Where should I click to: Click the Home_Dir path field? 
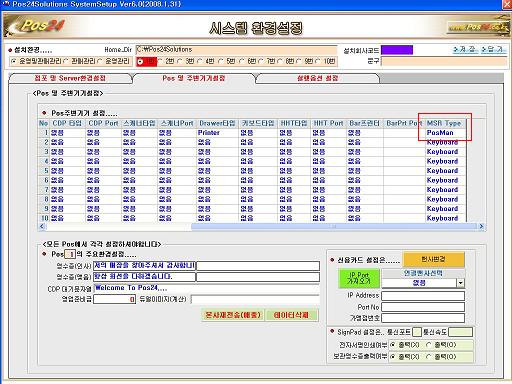(x=236, y=50)
